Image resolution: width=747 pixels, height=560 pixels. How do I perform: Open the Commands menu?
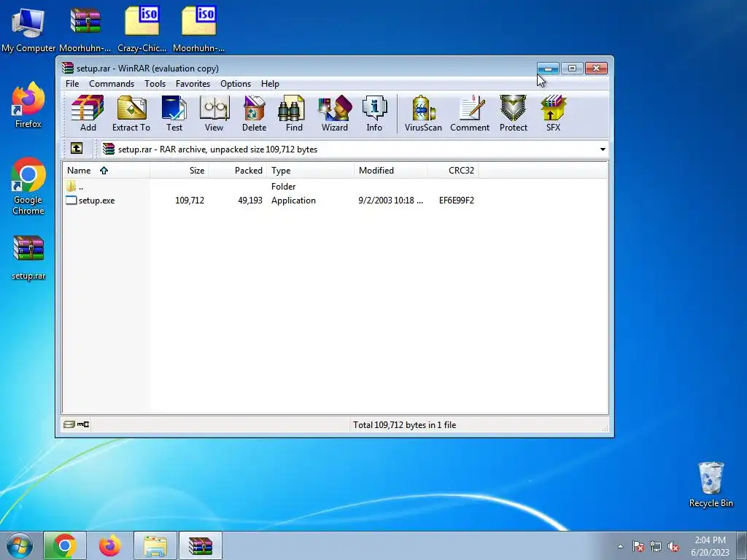(112, 84)
